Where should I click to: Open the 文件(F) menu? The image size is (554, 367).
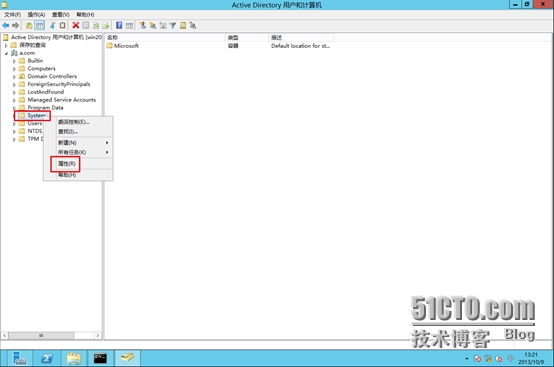click(x=12, y=14)
